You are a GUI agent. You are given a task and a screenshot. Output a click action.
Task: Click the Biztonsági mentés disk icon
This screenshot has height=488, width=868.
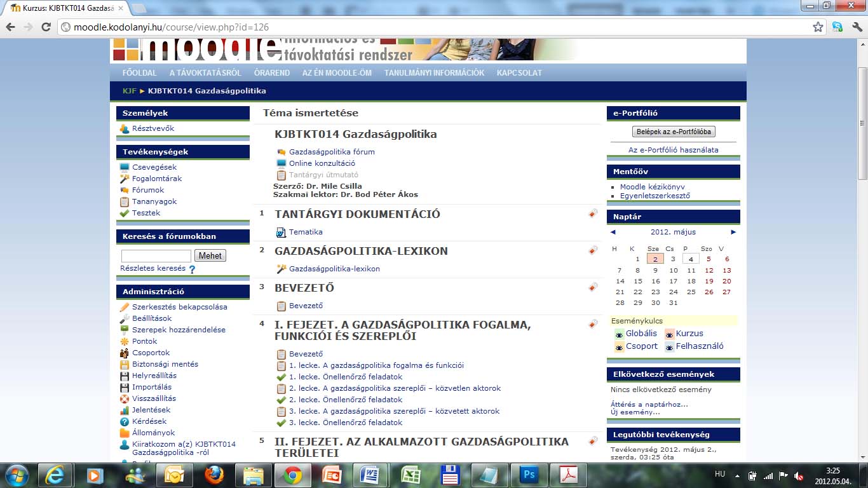125,364
